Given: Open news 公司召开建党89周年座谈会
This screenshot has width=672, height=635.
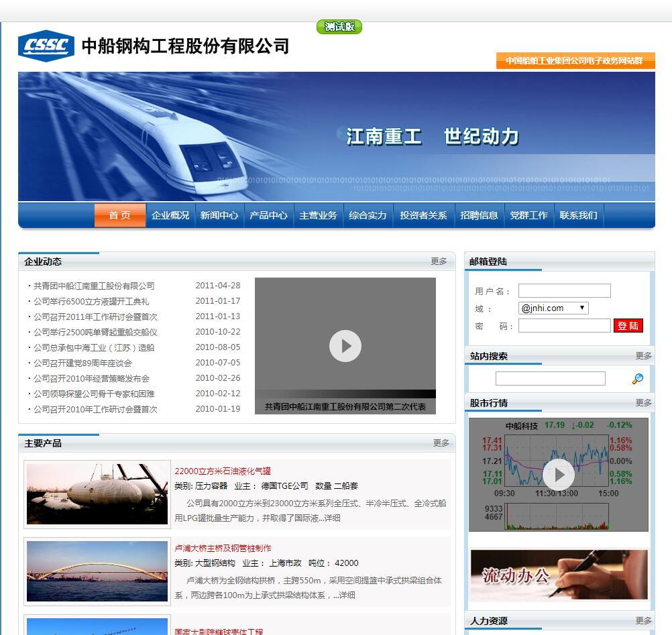Looking at the screenshot, I should tap(82, 363).
